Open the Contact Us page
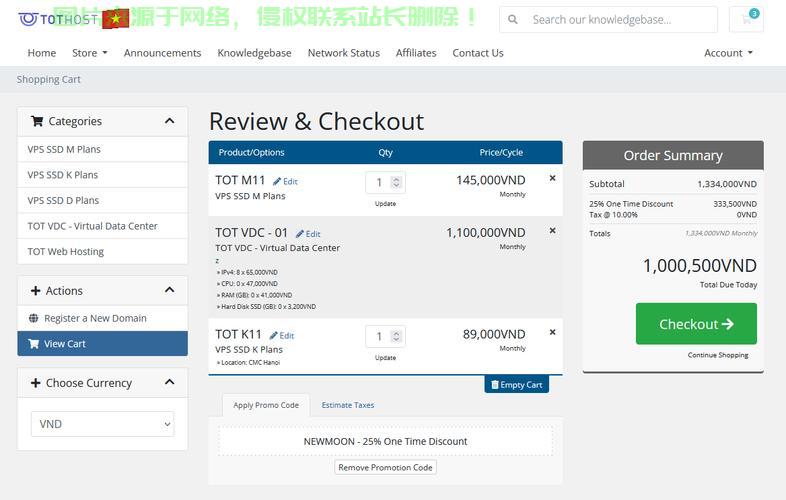This screenshot has width=786, height=500. coord(478,53)
